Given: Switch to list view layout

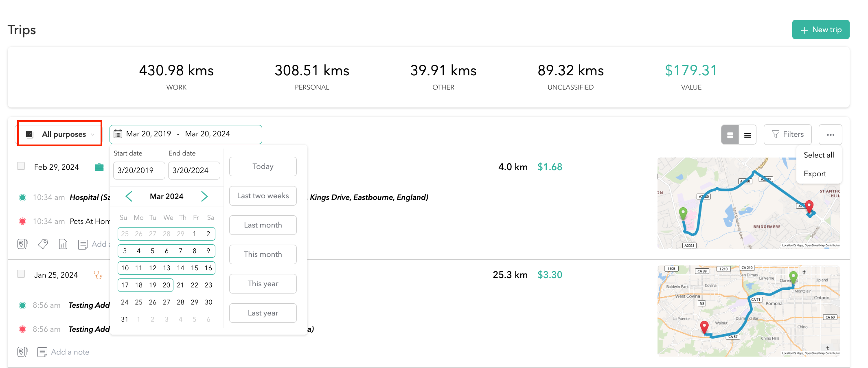Looking at the screenshot, I should click(x=747, y=134).
